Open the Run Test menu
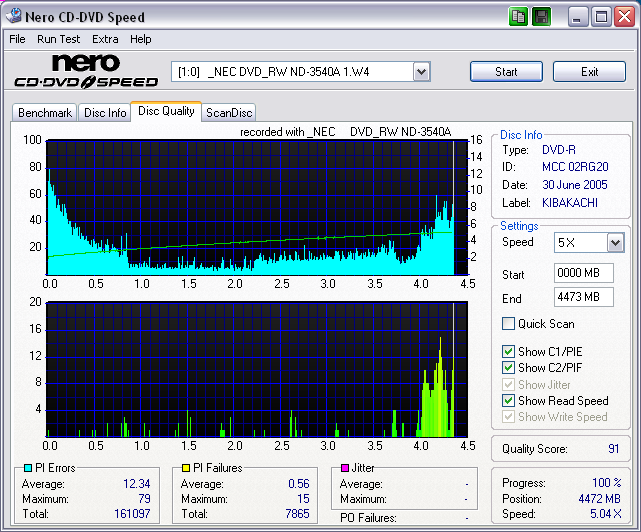The height and width of the screenshot is (532, 641). tap(58, 39)
